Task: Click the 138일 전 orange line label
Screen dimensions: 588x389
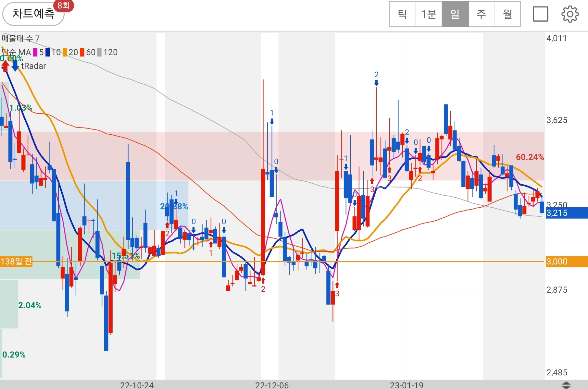Action: point(16,261)
